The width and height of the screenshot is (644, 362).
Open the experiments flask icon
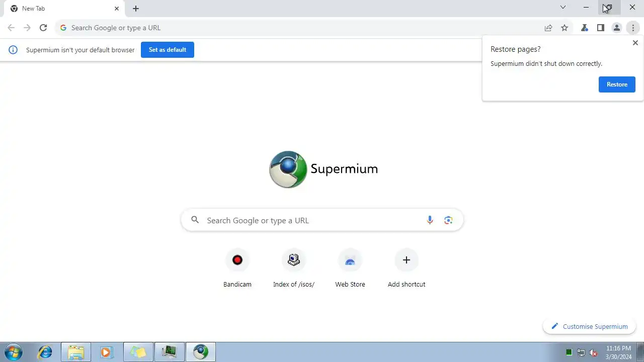point(585,28)
